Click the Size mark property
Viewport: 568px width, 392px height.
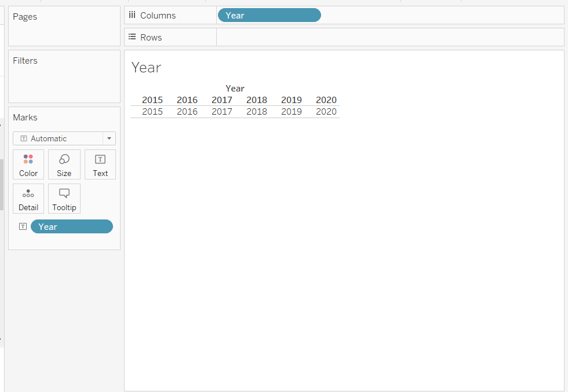click(64, 164)
